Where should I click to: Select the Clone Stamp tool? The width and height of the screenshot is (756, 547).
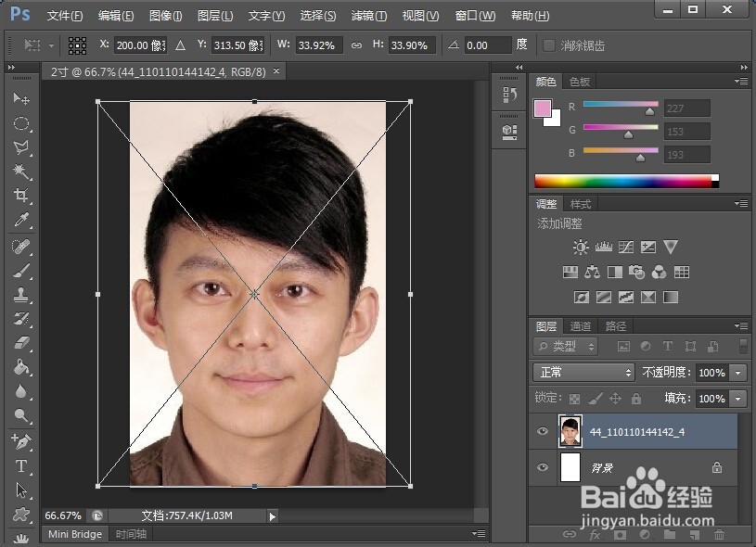click(21, 295)
